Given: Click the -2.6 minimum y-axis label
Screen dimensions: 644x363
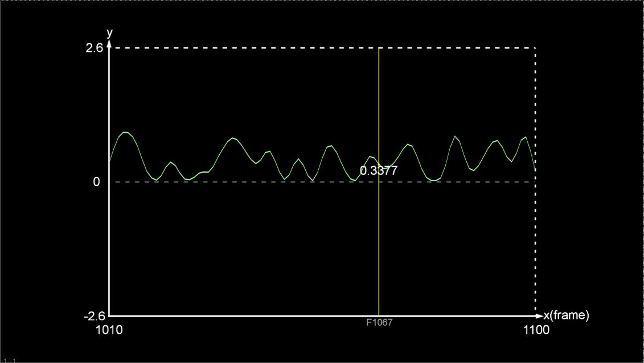Looking at the screenshot, I should coord(93,316).
